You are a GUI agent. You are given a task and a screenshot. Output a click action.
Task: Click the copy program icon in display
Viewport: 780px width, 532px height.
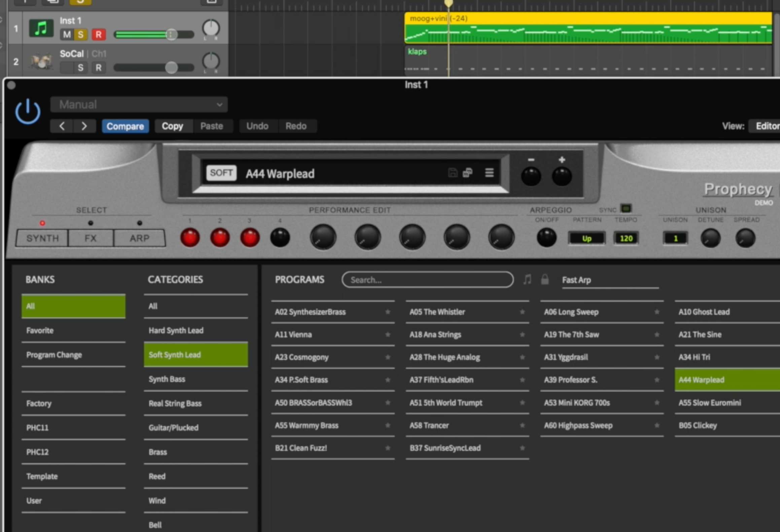467,173
